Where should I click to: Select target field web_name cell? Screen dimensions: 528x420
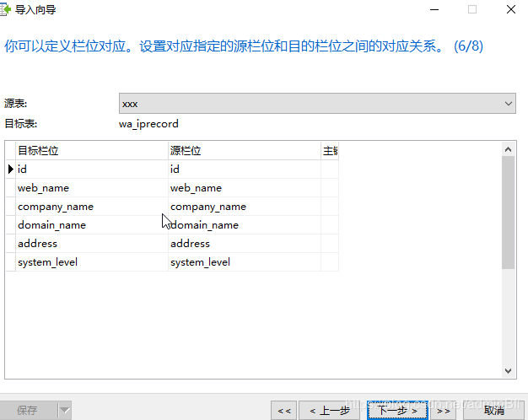click(92, 187)
